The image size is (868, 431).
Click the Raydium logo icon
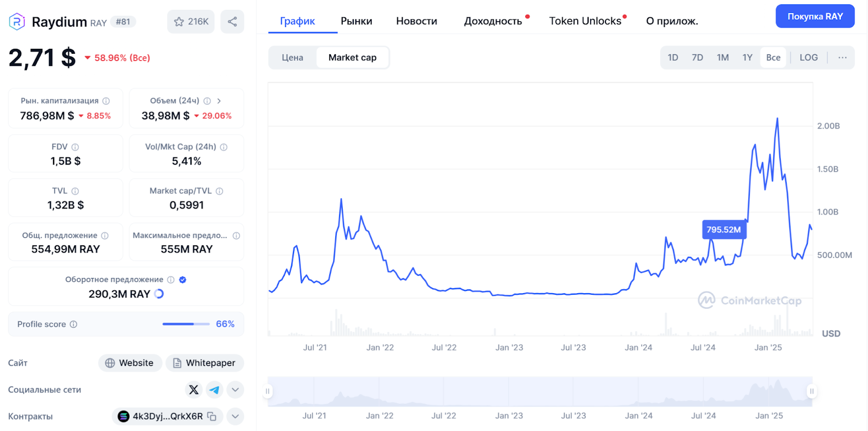pos(17,22)
